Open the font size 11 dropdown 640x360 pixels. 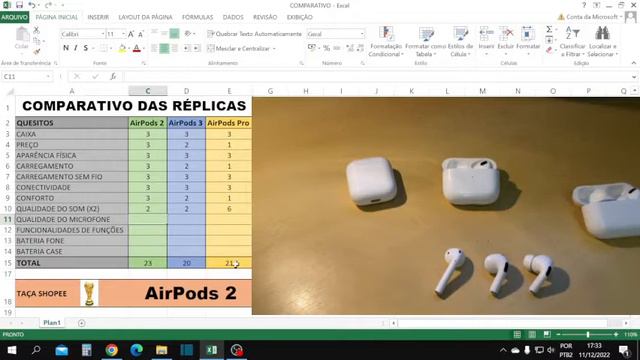pyautogui.click(x=123, y=34)
